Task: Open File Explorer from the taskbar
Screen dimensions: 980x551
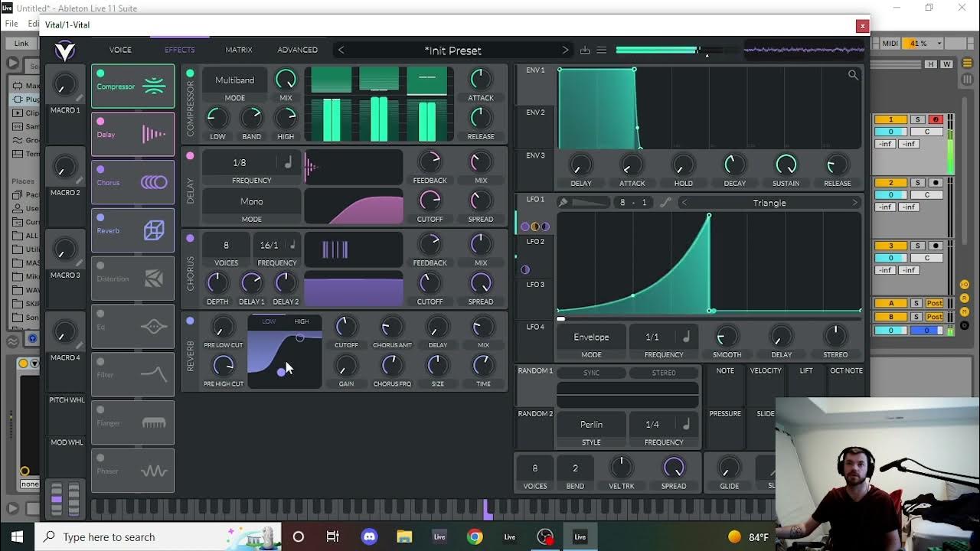Action: coord(404,536)
